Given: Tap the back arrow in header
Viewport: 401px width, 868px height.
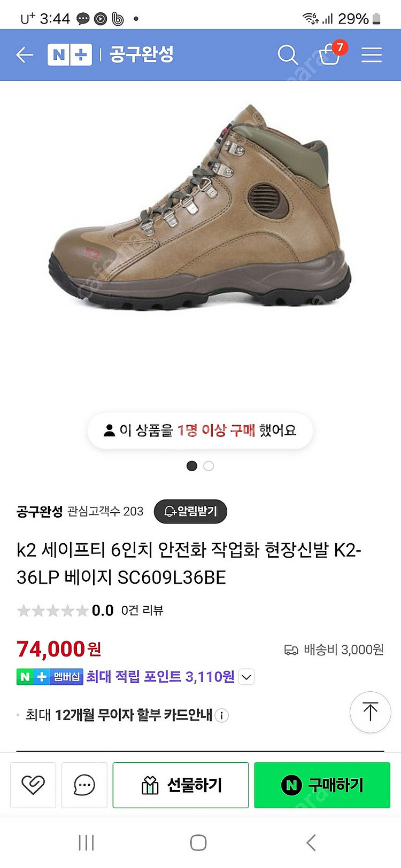Looking at the screenshot, I should pos(25,54).
